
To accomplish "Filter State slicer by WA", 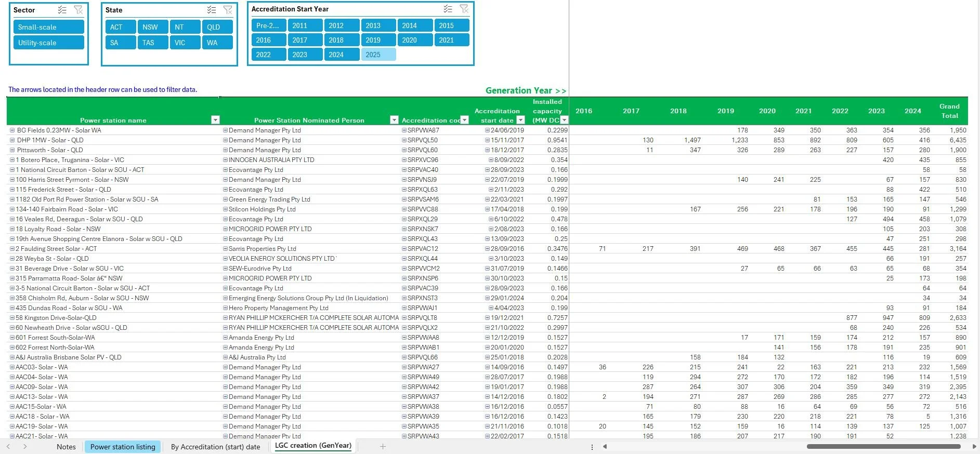I will 217,43.
